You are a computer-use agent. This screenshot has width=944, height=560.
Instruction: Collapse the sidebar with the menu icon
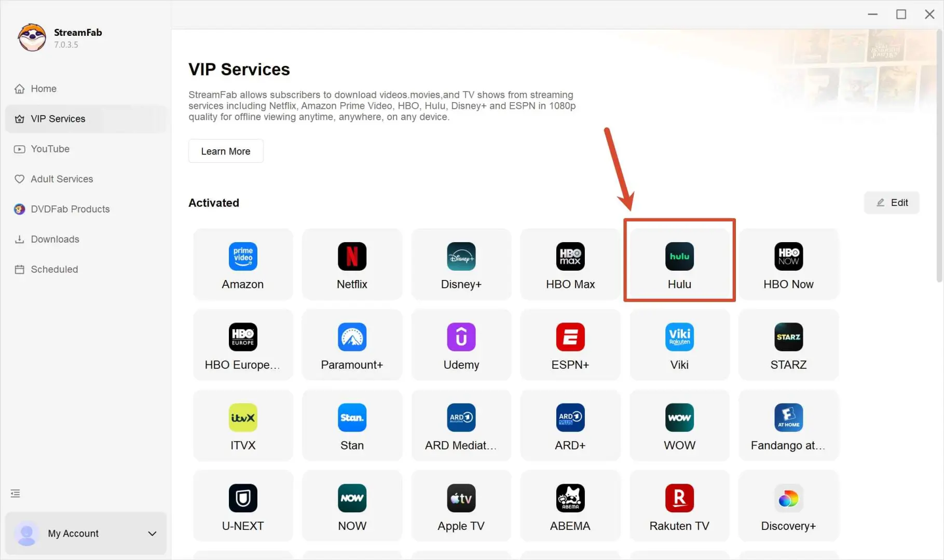(x=16, y=494)
